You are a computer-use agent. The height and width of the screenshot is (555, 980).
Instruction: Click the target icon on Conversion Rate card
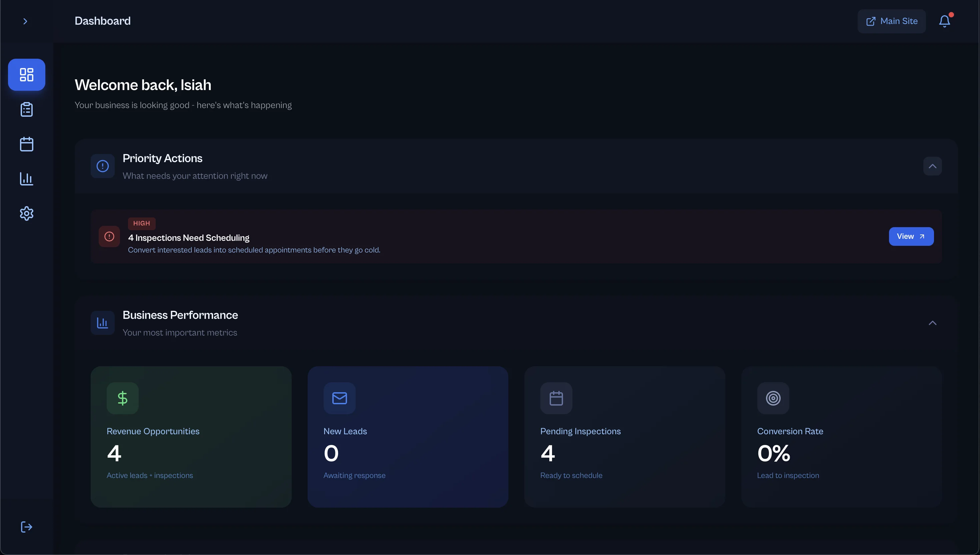click(x=773, y=398)
